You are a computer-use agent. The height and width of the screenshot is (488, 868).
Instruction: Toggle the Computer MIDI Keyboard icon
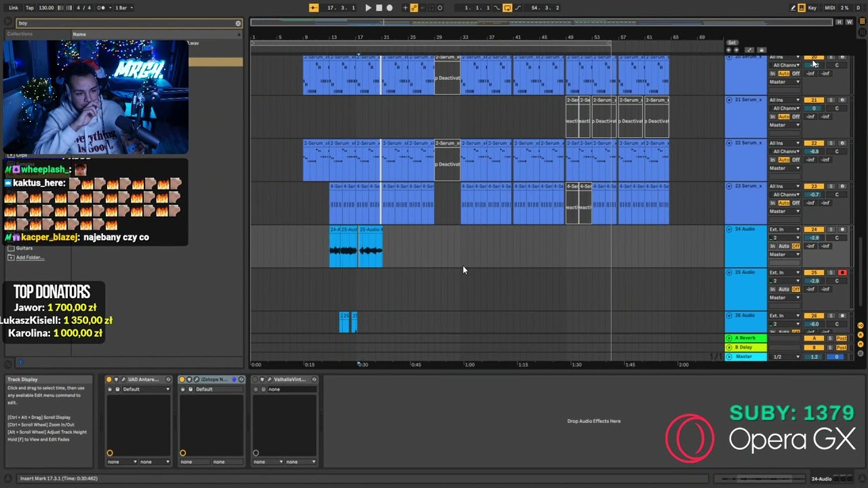click(802, 7)
